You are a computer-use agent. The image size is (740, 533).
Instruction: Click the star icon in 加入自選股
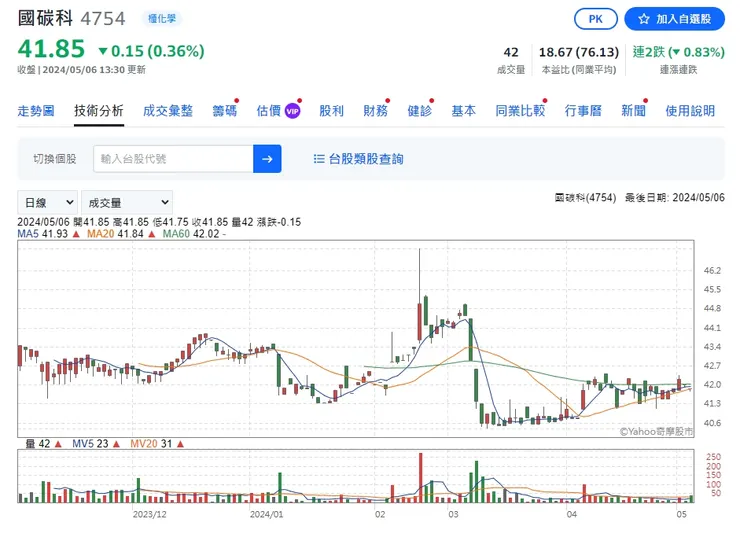pos(644,19)
